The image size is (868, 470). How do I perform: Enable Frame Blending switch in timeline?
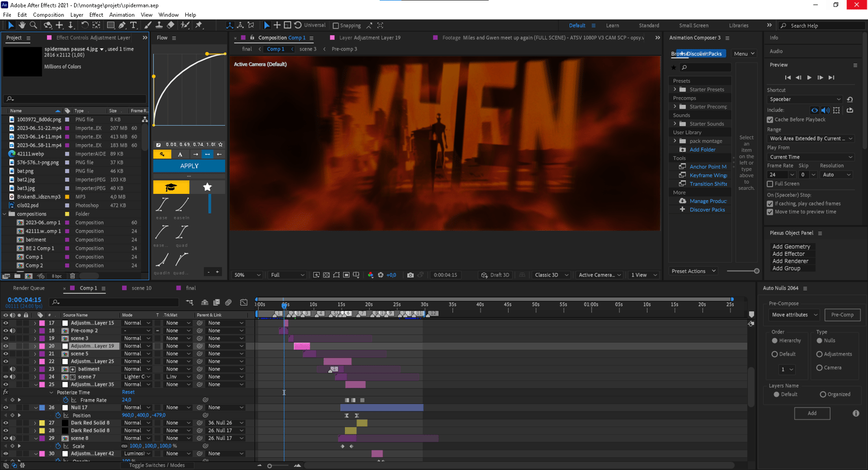click(216, 302)
